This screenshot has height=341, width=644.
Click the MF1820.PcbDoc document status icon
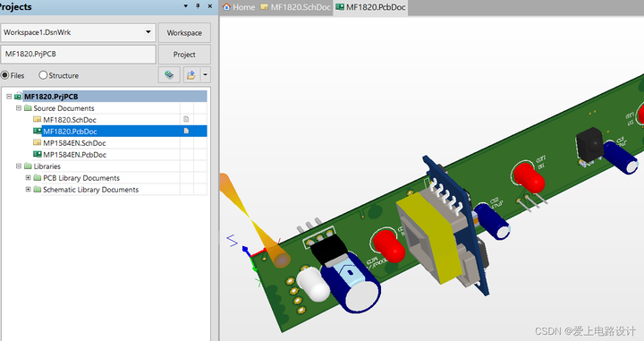(x=186, y=131)
